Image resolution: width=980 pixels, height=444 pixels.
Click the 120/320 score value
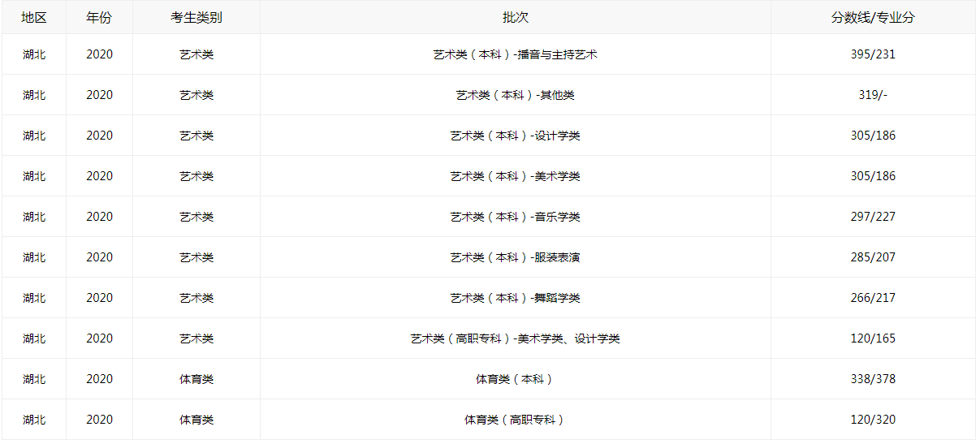coord(873,420)
